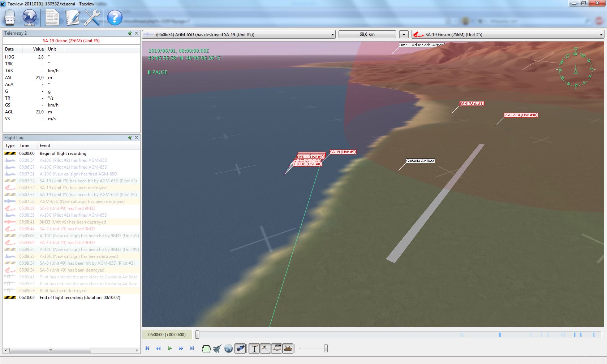Click the current time display field
Screen dimensions: 607x364
(x=167, y=335)
